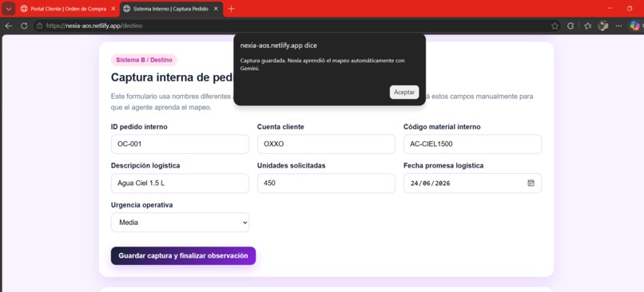Click Guardar captura y finalizar observación button
This screenshot has width=644, height=292.
(x=183, y=256)
